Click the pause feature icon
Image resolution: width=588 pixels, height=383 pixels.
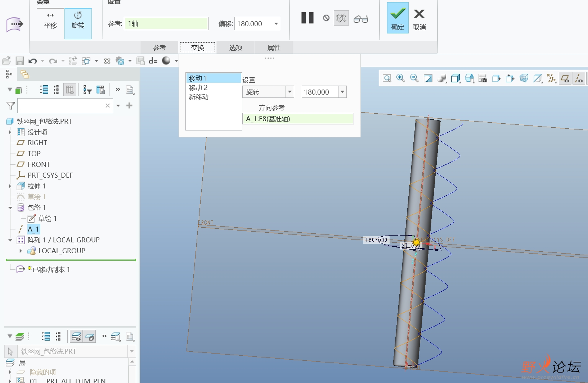308,18
